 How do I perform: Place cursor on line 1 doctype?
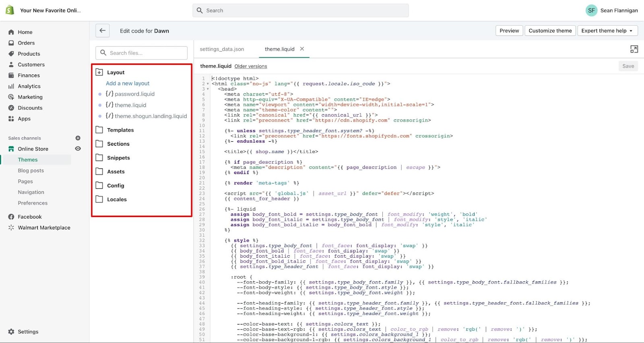(235, 79)
